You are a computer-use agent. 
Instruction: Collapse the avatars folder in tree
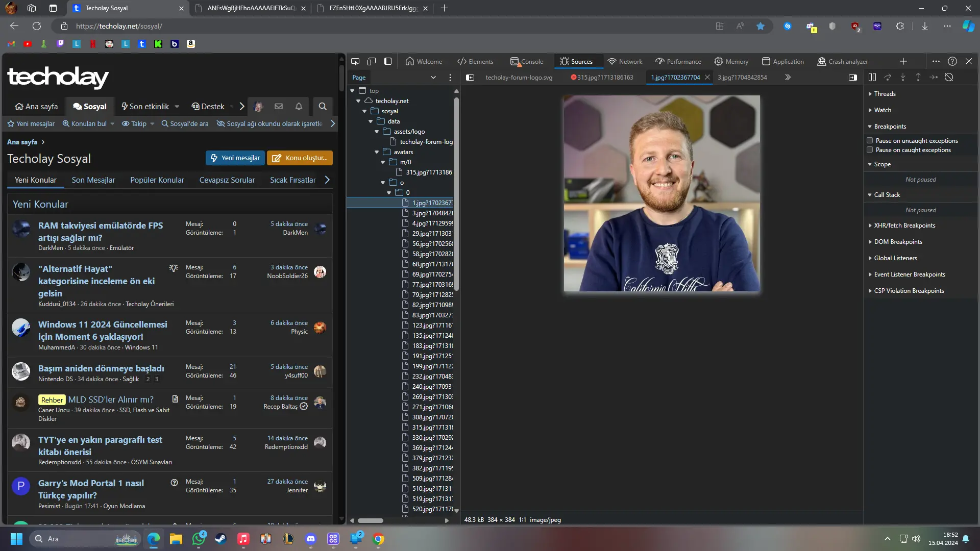[x=377, y=152]
